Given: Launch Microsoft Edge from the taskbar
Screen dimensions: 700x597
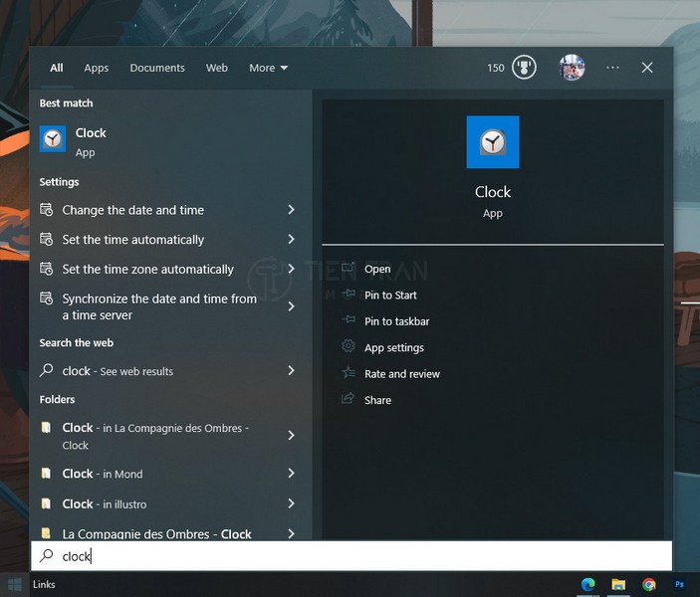Looking at the screenshot, I should click(587, 584).
